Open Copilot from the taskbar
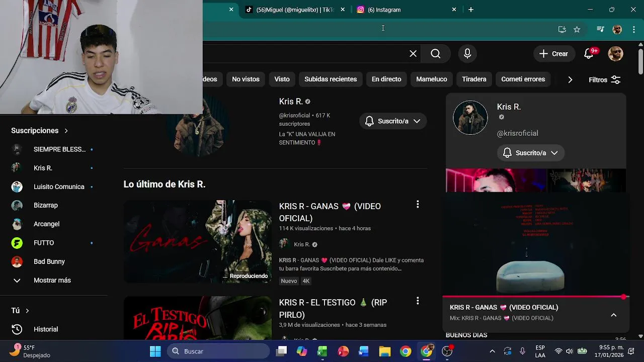 [301, 351]
